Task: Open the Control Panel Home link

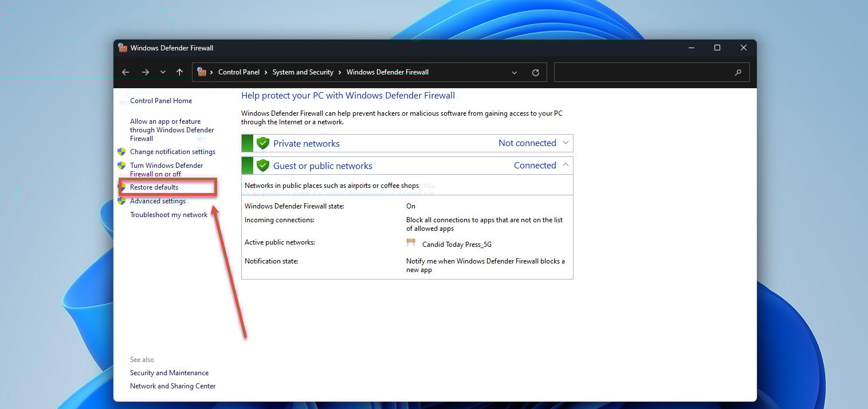Action: tap(161, 101)
